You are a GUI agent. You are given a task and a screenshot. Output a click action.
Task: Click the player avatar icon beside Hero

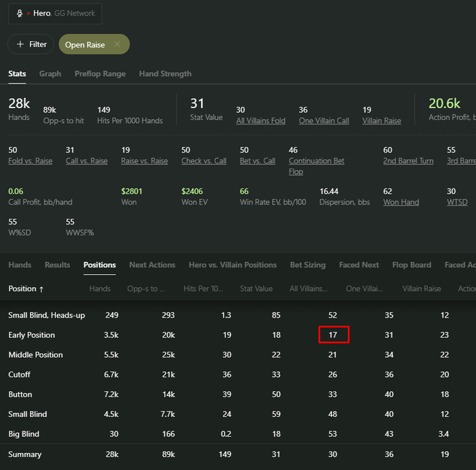click(20, 14)
